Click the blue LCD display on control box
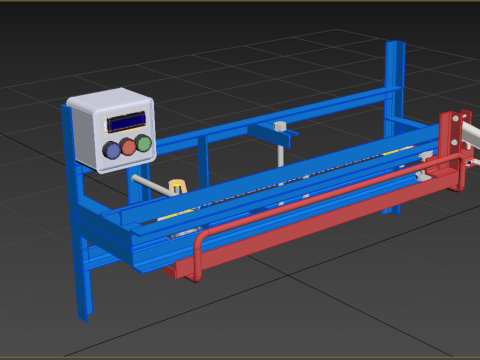 pyautogui.click(x=126, y=122)
